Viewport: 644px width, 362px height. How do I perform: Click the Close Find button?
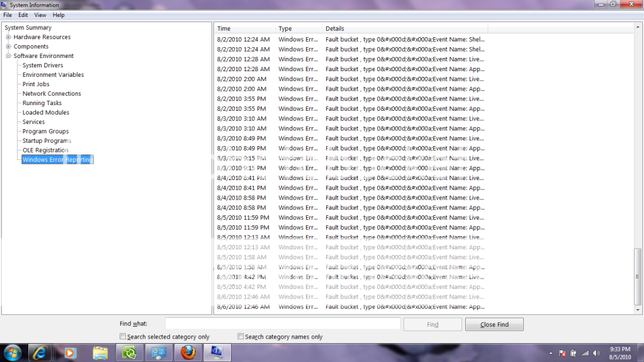click(x=494, y=324)
